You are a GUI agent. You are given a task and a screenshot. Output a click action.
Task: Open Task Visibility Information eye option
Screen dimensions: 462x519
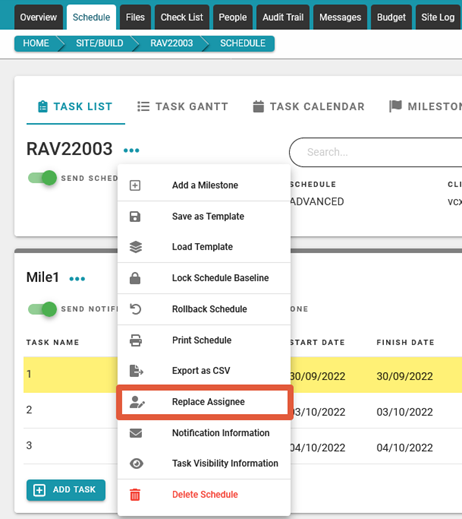click(x=204, y=463)
